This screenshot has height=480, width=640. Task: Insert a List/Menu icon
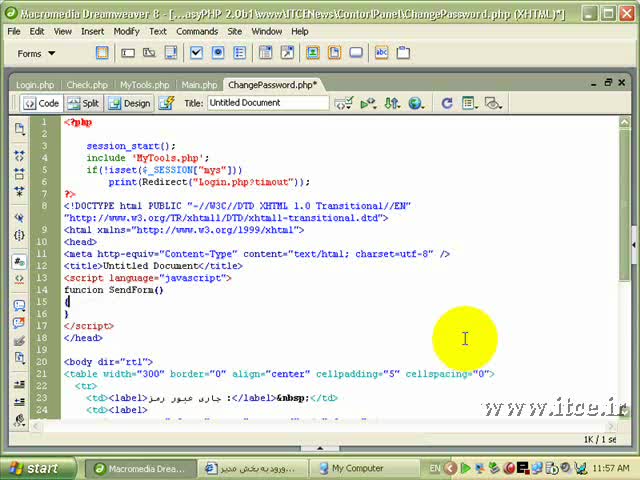click(x=265, y=53)
